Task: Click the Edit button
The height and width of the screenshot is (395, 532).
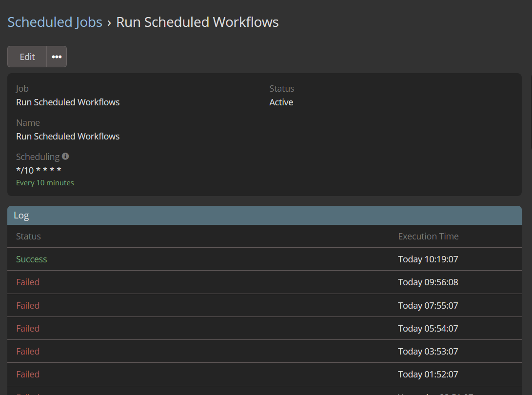Action: (x=27, y=57)
